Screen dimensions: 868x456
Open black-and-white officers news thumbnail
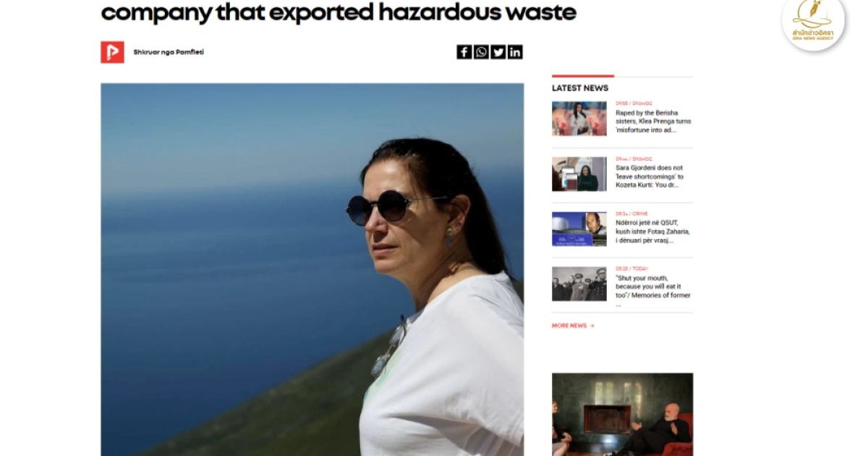(579, 284)
